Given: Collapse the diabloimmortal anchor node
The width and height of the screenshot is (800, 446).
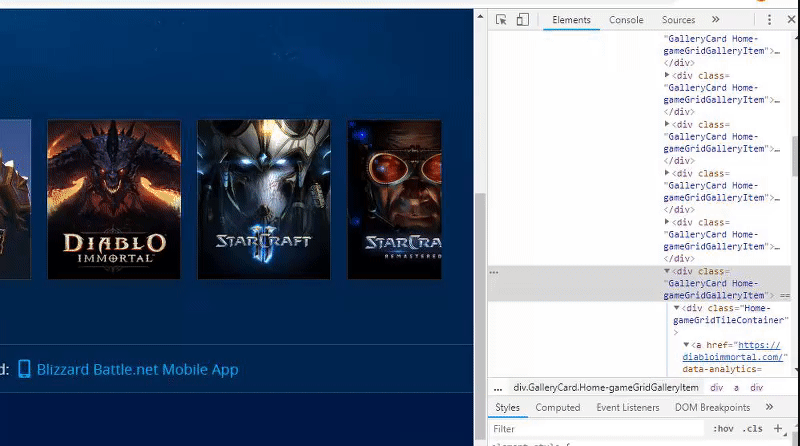Looking at the screenshot, I should 686,344.
